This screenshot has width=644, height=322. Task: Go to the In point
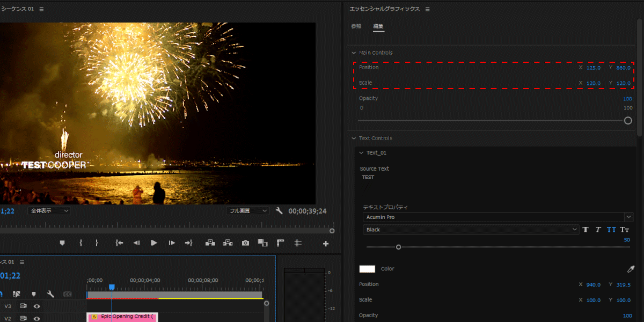click(119, 243)
